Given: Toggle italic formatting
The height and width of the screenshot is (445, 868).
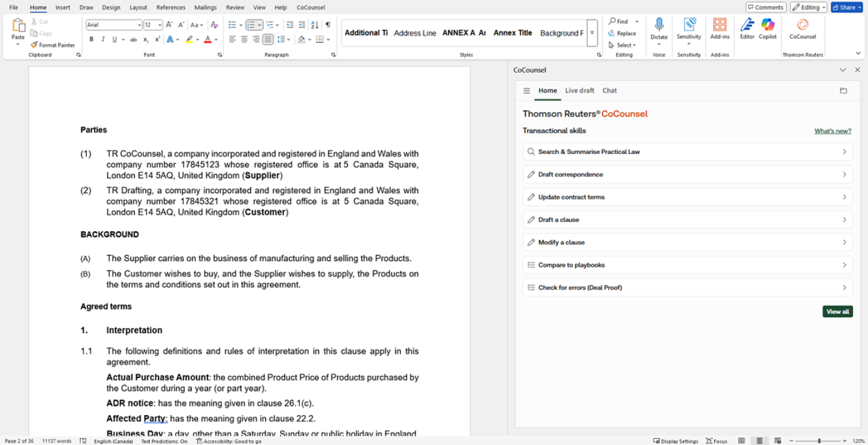Looking at the screenshot, I should point(103,39).
